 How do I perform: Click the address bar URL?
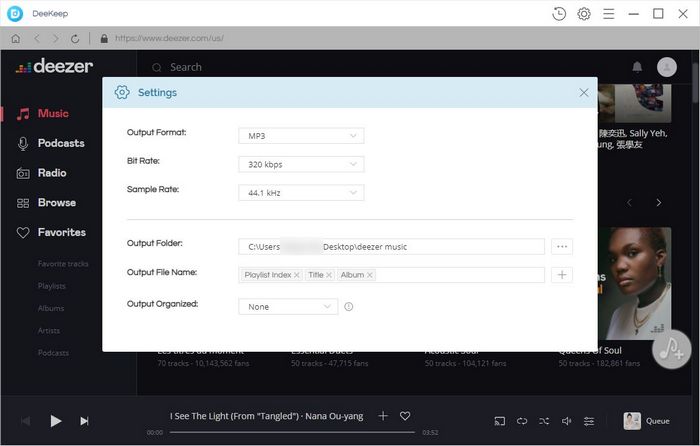point(169,38)
